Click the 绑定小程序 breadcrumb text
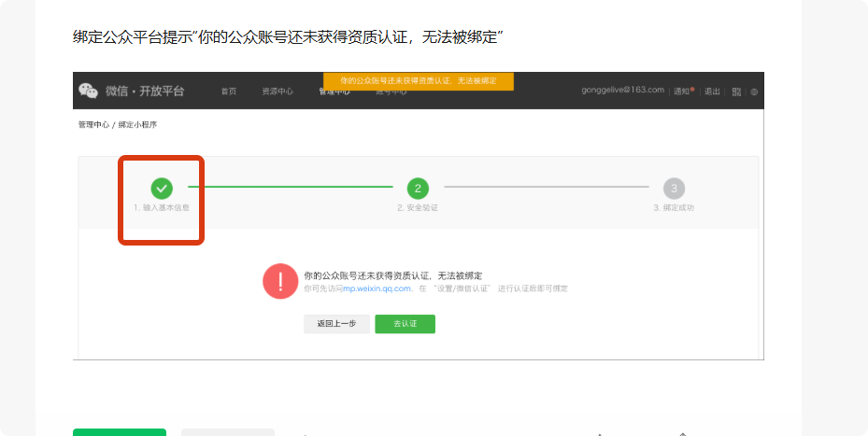This screenshot has width=868, height=436. pos(138,125)
